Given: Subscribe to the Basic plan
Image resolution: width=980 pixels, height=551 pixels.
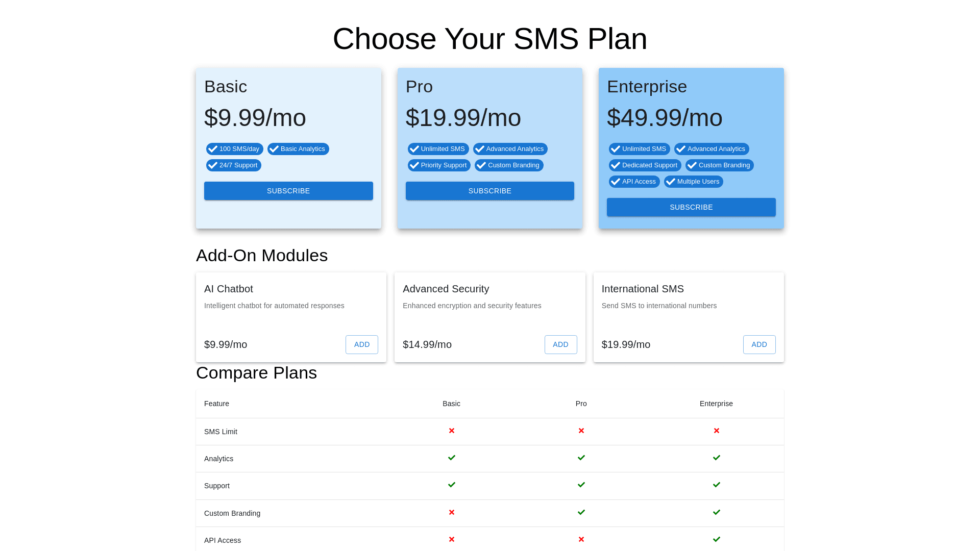Looking at the screenshot, I should (x=288, y=191).
